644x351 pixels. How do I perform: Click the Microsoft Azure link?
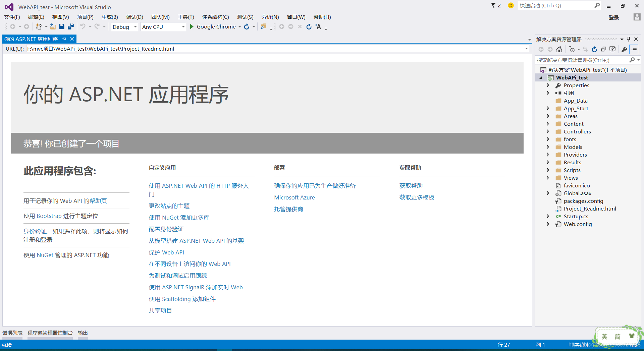click(294, 197)
